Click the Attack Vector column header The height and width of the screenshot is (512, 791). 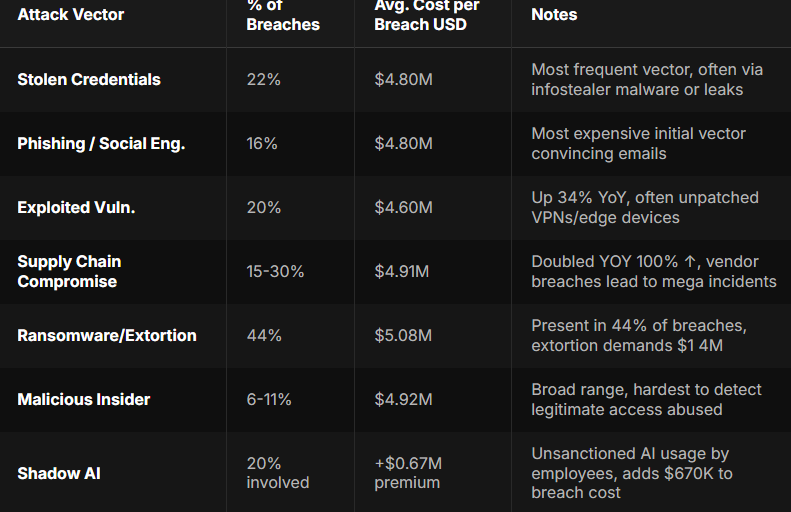pos(69,15)
